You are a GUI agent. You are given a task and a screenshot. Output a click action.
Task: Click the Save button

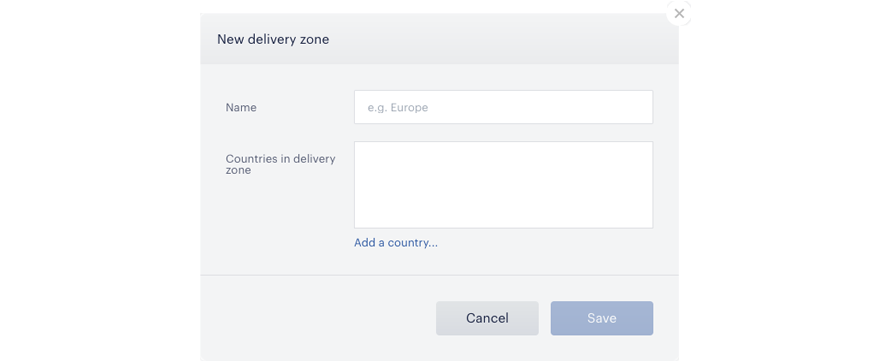(x=602, y=318)
